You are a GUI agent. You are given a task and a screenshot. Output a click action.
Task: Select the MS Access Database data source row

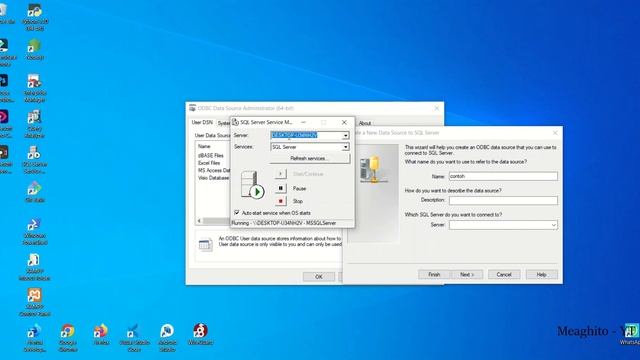click(213, 170)
